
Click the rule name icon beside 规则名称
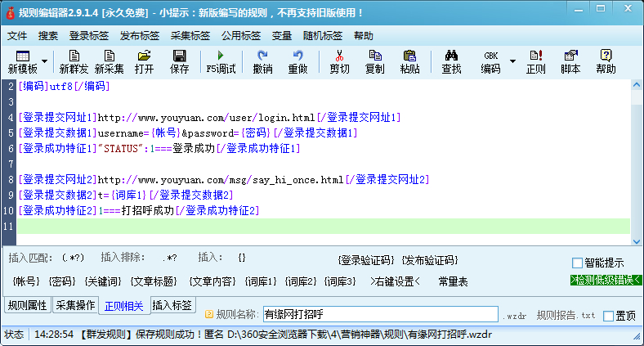tap(209, 314)
